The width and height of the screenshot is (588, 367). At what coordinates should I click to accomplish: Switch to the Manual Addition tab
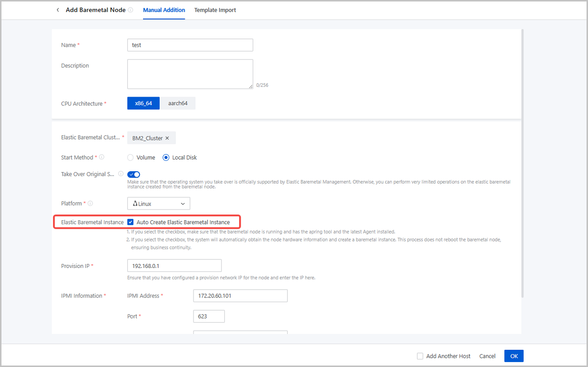pyautogui.click(x=164, y=10)
